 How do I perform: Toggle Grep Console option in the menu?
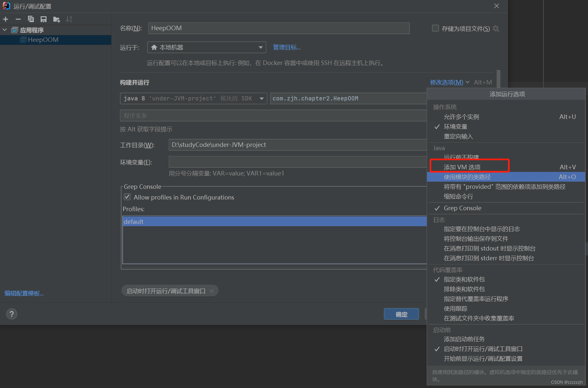(506, 208)
